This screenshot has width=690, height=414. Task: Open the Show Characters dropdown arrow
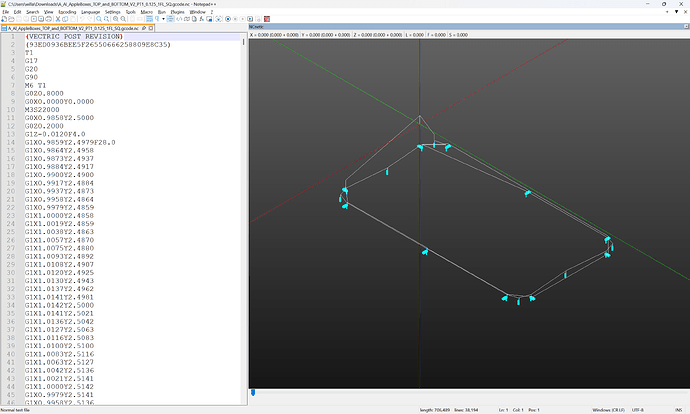163,19
